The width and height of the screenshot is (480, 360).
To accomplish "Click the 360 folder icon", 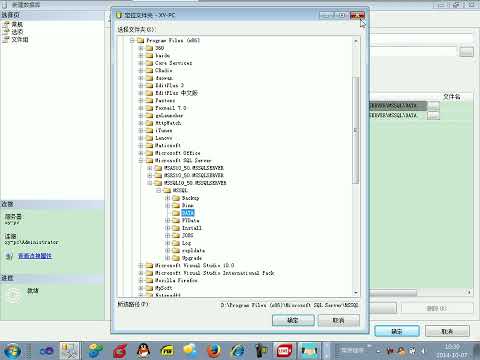I will 149,48.
